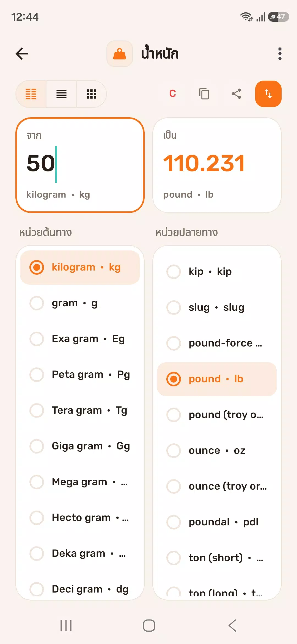Open the three-dot overflow menu
Screen dimensions: 297x644
click(x=280, y=54)
